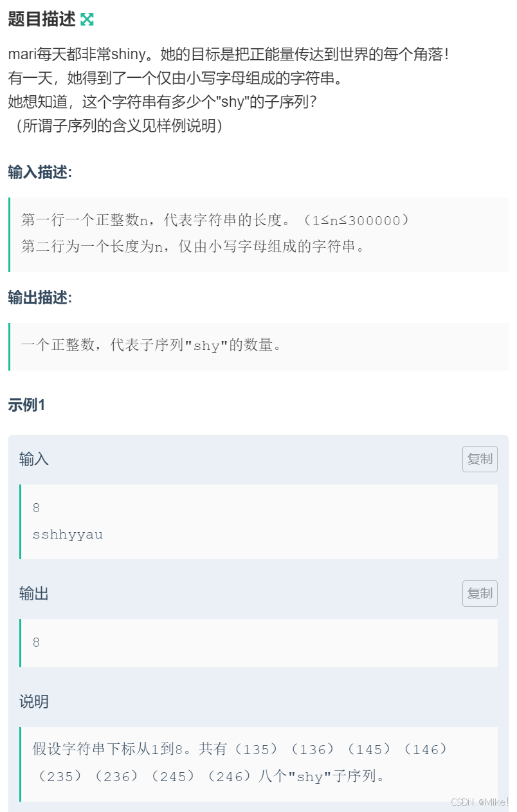This screenshot has height=812, width=517.
Task: Click the output description text about 子序列"shy"
Action: pyautogui.click(x=152, y=346)
